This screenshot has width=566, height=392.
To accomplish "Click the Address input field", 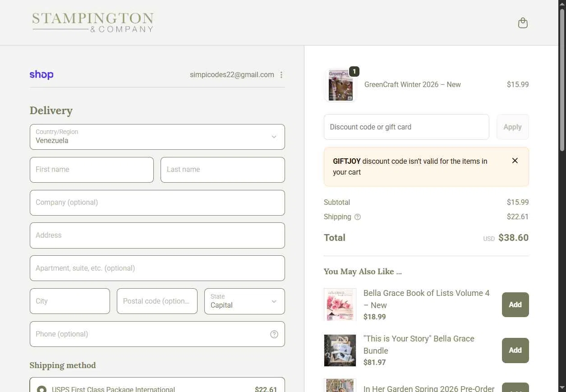I will pyautogui.click(x=157, y=235).
